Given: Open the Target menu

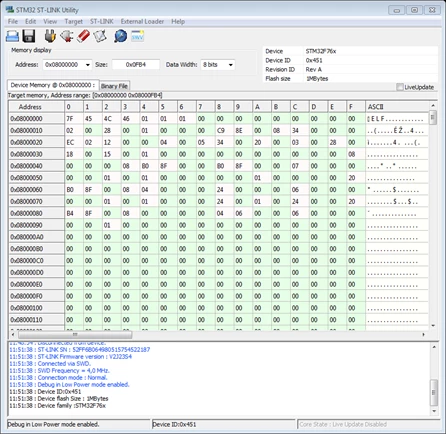Looking at the screenshot, I should [x=73, y=21].
